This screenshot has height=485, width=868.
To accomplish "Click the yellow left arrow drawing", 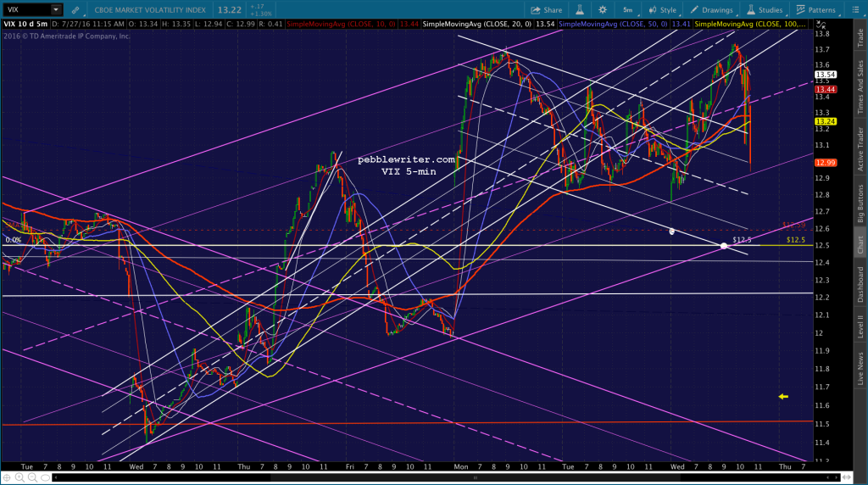I will tap(783, 397).
